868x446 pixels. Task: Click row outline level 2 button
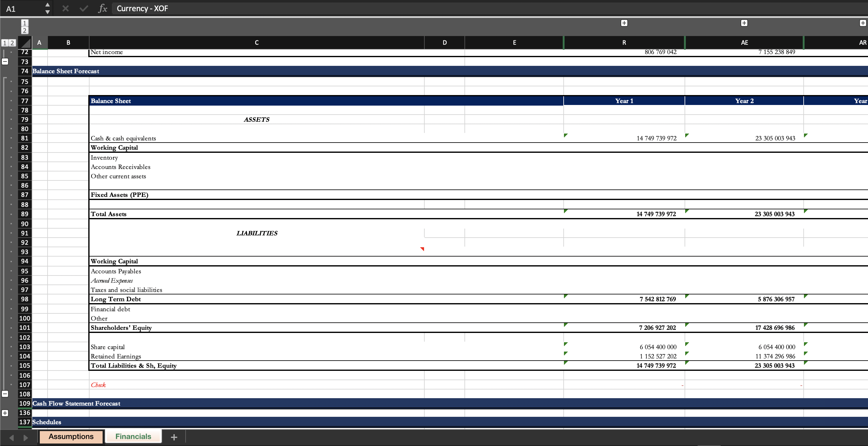12,43
